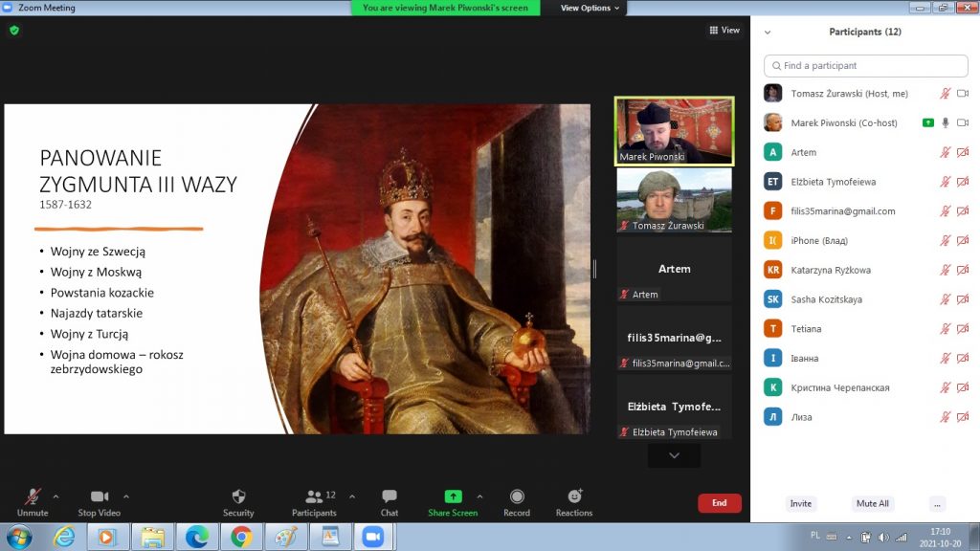Toggle the Unmute microphone button
Image resolution: width=980 pixels, height=551 pixels.
click(33, 496)
